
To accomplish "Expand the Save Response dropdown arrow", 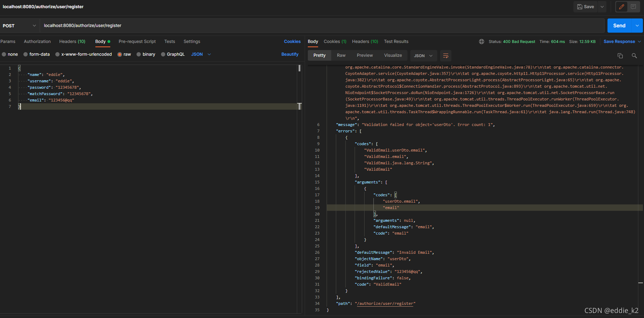I will (x=639, y=42).
